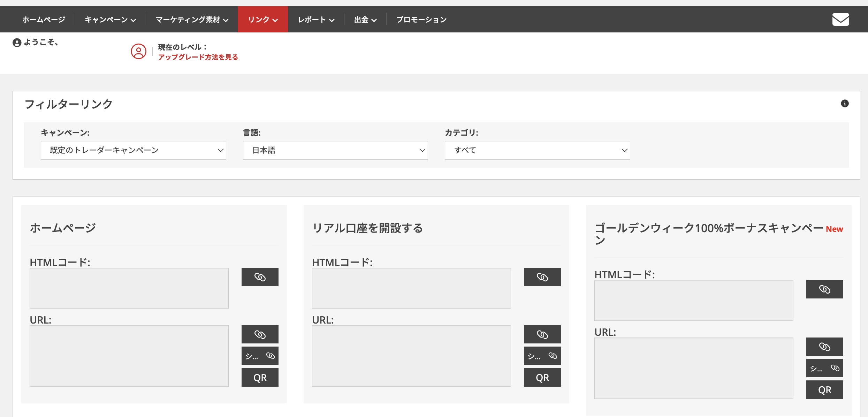
Task: Open the レポート menu
Action: [x=316, y=20]
